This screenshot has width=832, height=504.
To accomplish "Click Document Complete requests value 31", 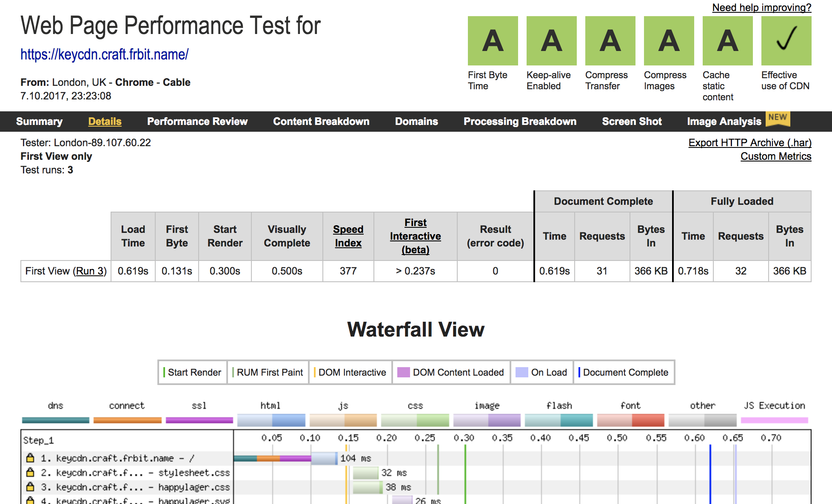I will pos(602,271).
